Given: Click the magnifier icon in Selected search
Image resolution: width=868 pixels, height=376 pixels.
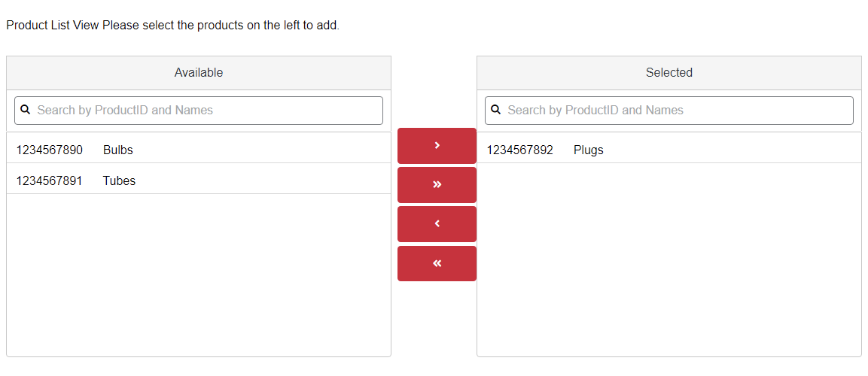Looking at the screenshot, I should [496, 110].
